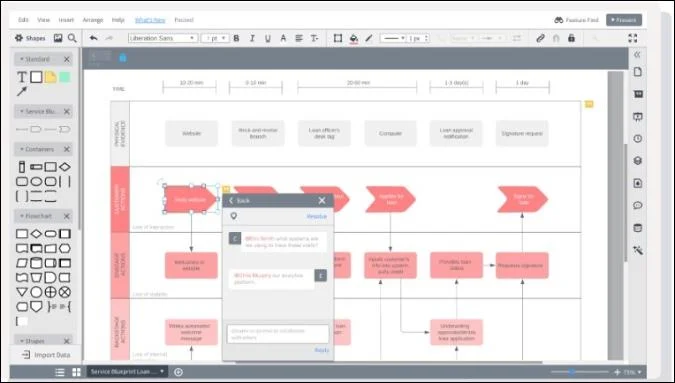Collapse the Standard shapes section
The height and width of the screenshot is (383, 675).
click(22, 59)
